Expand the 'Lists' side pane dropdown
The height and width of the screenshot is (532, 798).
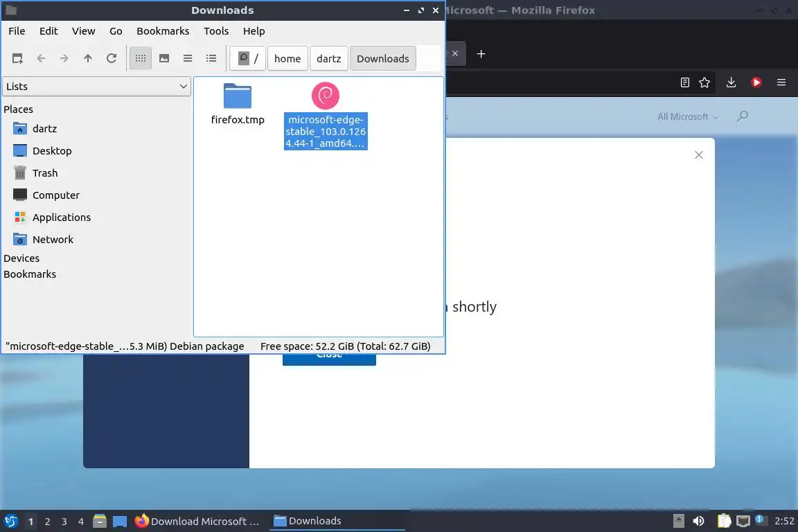(97, 87)
